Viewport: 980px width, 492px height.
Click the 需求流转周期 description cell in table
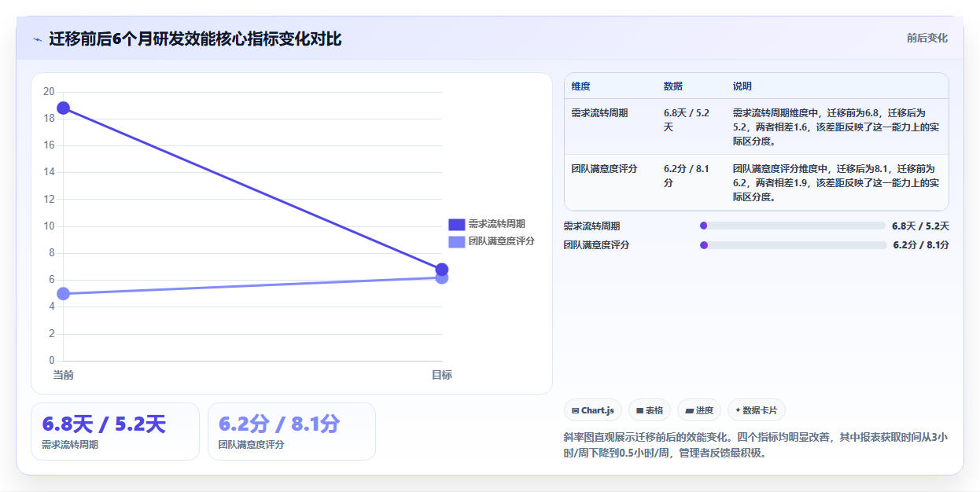tap(836, 127)
